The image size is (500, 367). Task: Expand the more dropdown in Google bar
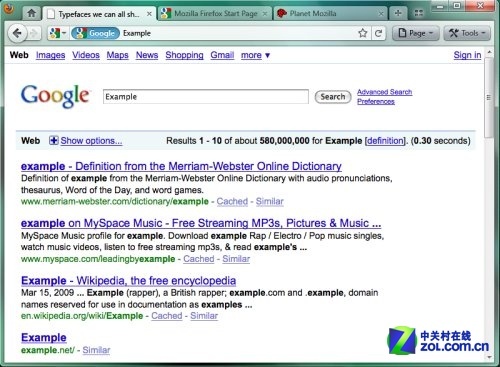click(x=255, y=55)
